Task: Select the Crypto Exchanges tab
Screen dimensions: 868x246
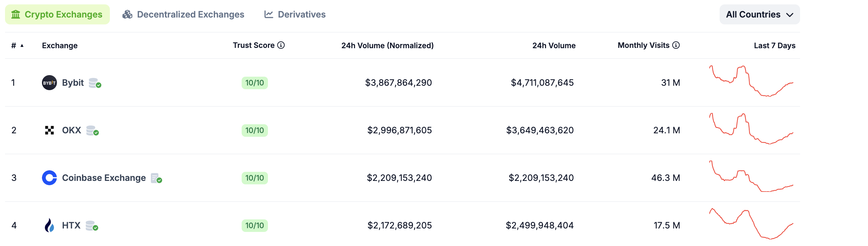Action: [57, 14]
